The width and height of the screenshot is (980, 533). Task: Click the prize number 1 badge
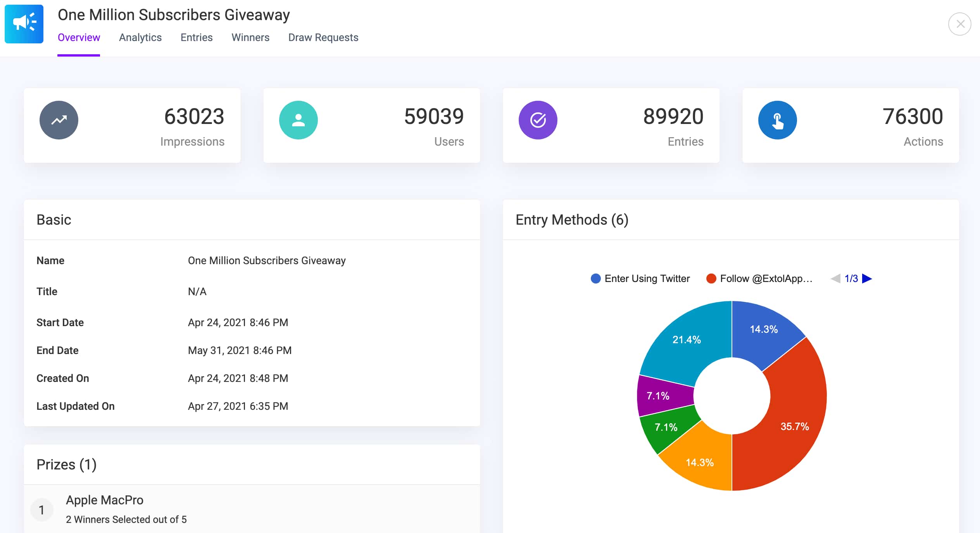click(41, 510)
